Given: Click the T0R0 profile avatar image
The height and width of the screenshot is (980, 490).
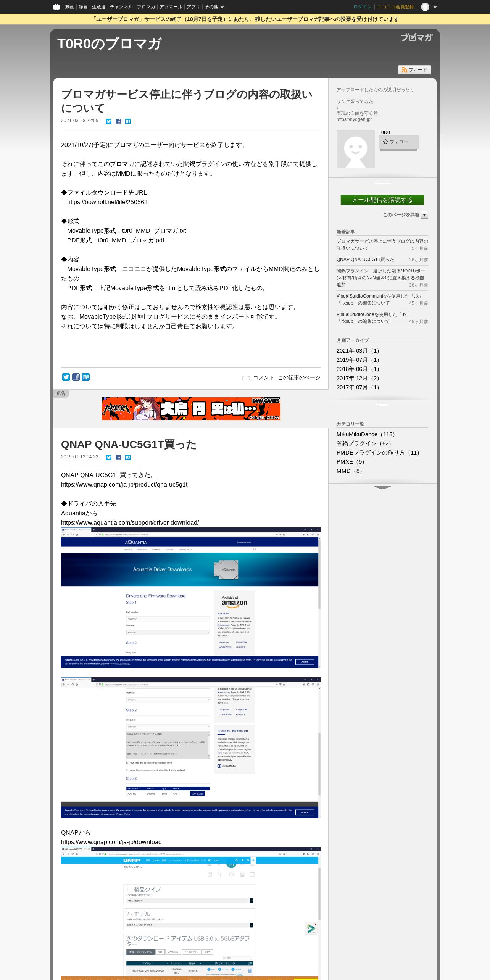Looking at the screenshot, I should pyautogui.click(x=356, y=149).
